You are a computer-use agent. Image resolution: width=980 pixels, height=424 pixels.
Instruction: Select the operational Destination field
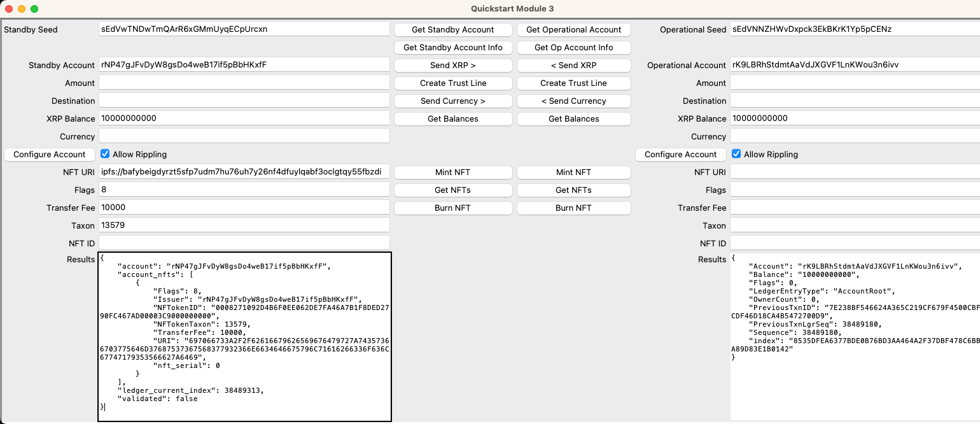pos(854,101)
